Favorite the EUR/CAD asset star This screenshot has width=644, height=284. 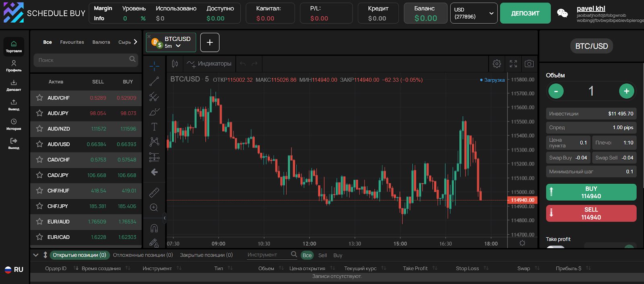[39, 237]
